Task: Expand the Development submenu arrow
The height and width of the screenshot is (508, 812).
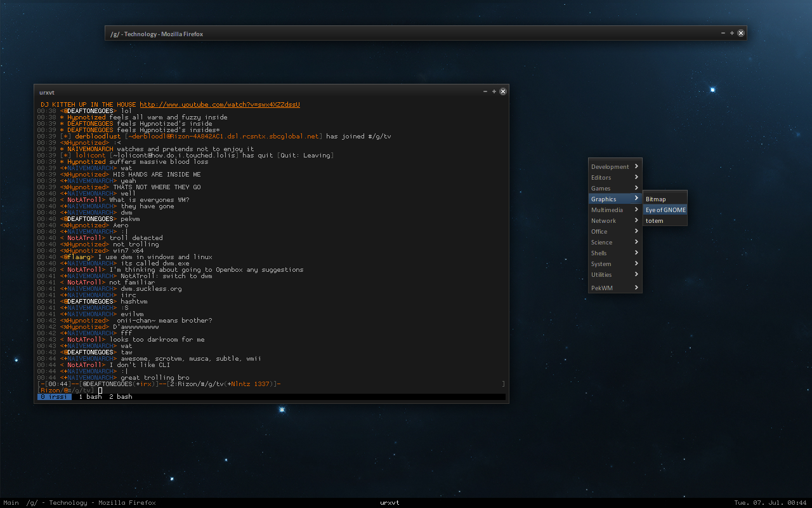Action: [x=636, y=166]
